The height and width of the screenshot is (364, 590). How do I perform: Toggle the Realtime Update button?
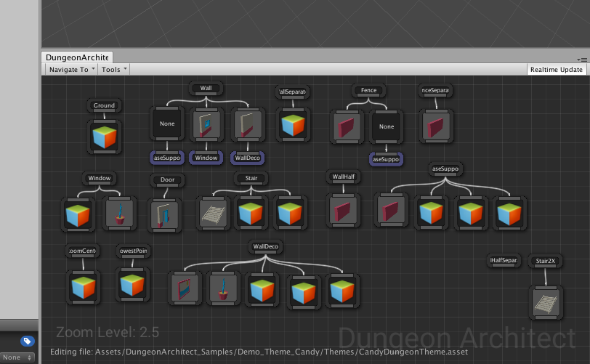click(x=557, y=69)
